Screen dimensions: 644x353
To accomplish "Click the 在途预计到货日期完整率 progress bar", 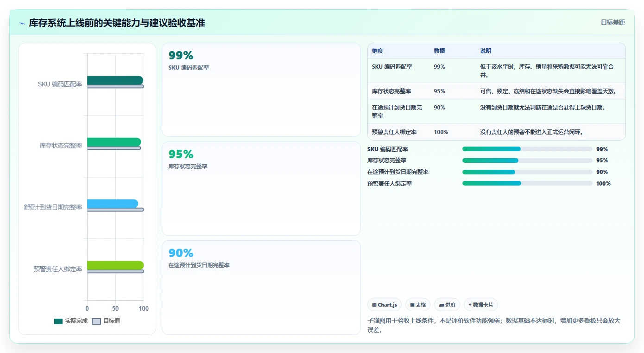I will click(x=527, y=172).
